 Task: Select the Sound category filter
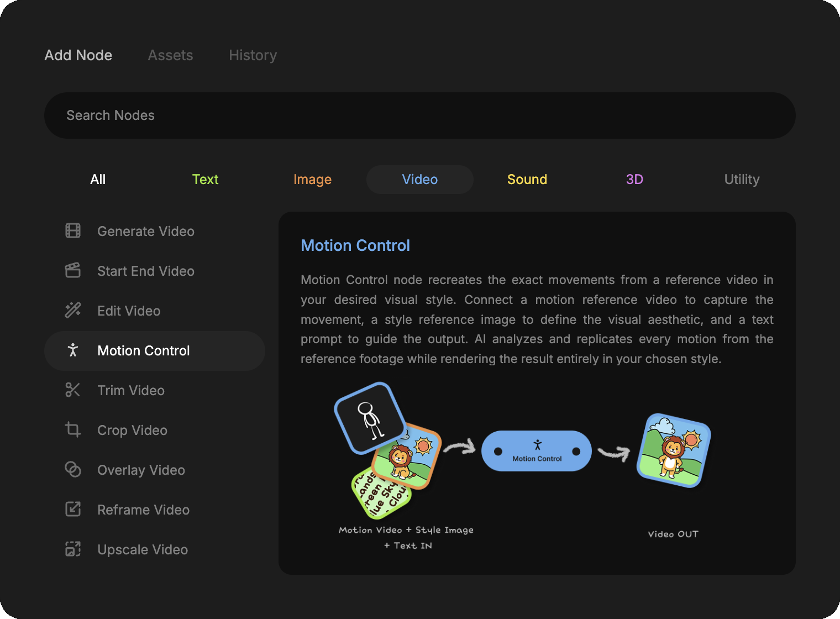coord(527,180)
